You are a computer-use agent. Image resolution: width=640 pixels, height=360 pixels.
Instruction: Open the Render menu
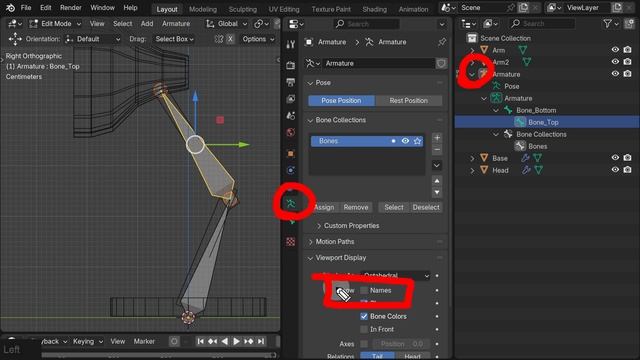pos(71,8)
